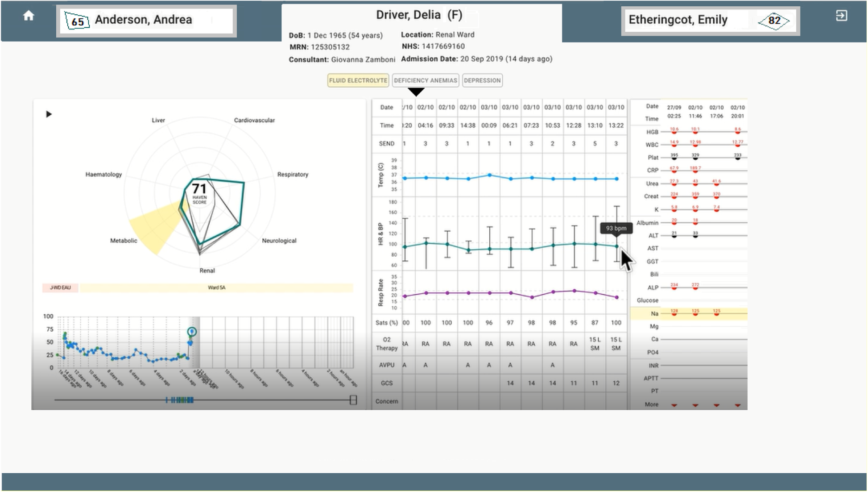Expand More under 02/10 17:06 column
Image resolution: width=868 pixels, height=492 pixels.
(x=716, y=405)
